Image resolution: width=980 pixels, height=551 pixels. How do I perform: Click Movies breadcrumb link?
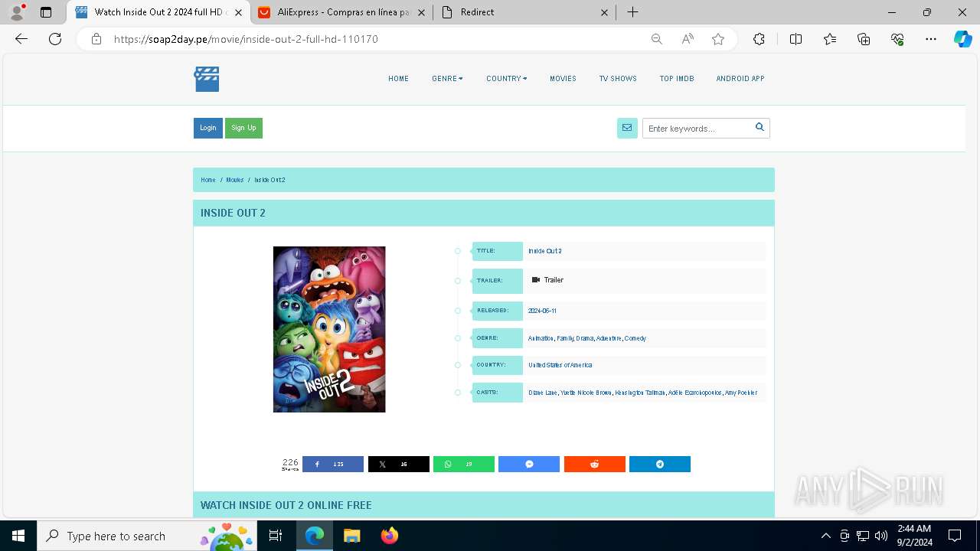235,180
